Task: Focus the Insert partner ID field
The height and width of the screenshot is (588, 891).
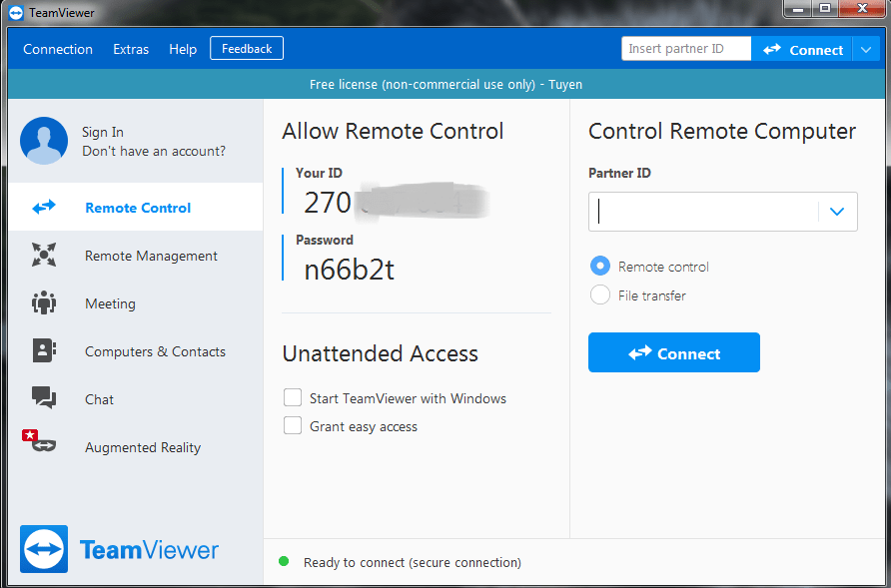Action: coord(686,49)
